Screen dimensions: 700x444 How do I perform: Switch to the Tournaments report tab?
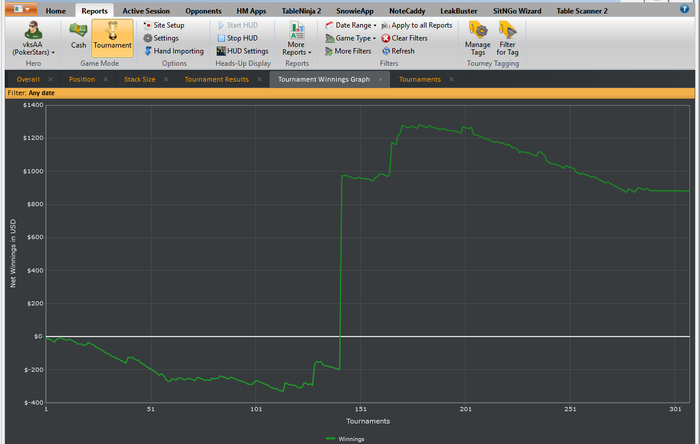tap(420, 79)
